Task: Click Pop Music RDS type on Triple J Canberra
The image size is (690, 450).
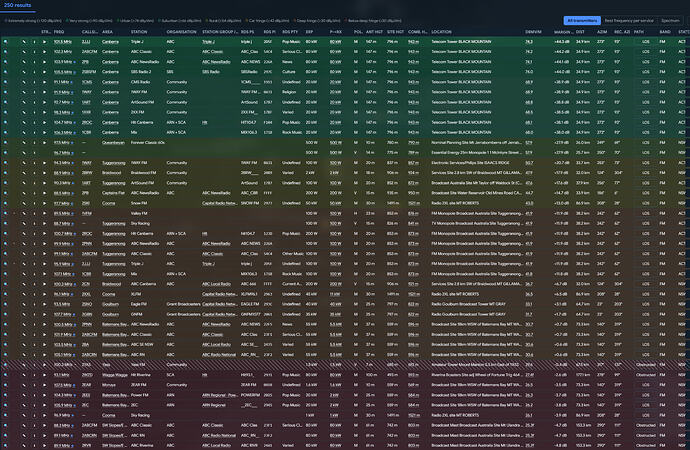Action: point(291,42)
